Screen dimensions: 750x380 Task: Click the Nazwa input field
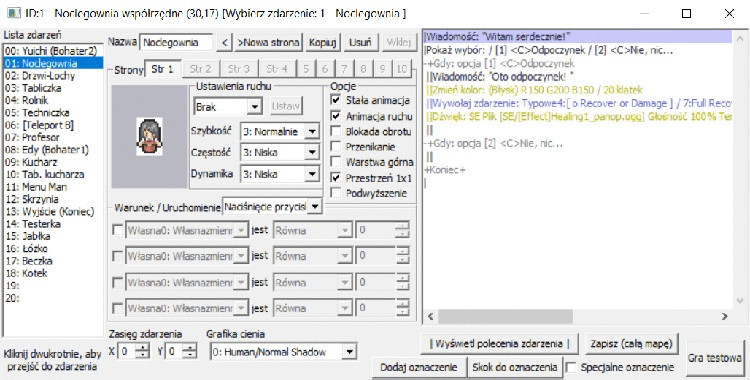click(176, 42)
